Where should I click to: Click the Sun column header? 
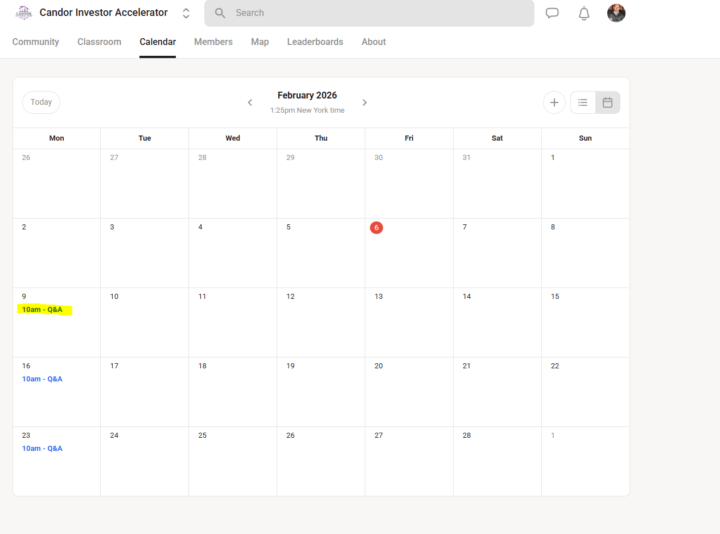point(585,138)
